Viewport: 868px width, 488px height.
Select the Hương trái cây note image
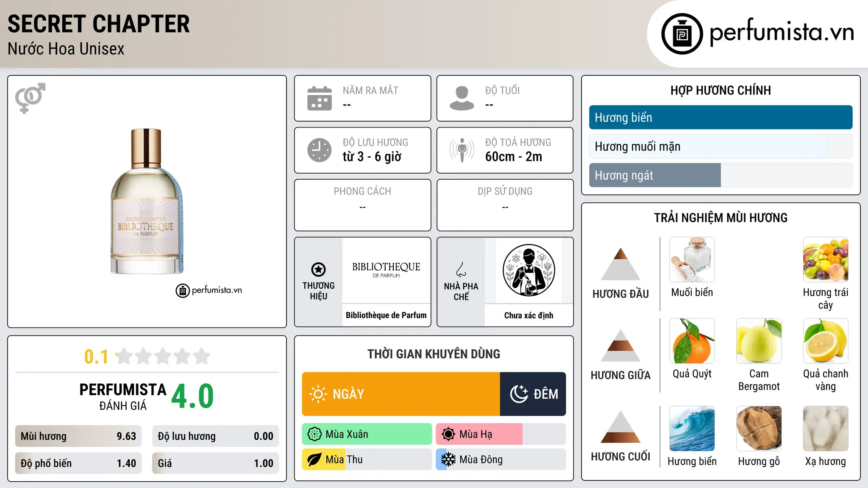pyautogui.click(x=826, y=260)
